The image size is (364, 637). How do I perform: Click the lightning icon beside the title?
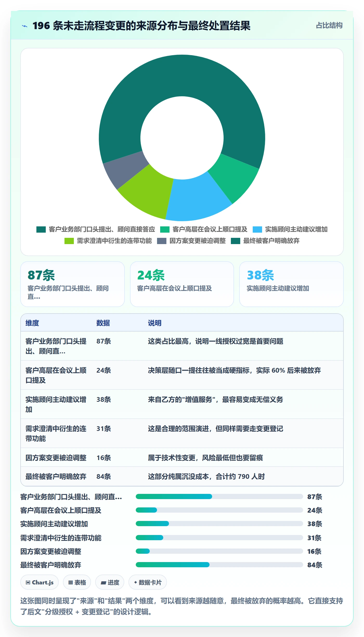pos(25,26)
